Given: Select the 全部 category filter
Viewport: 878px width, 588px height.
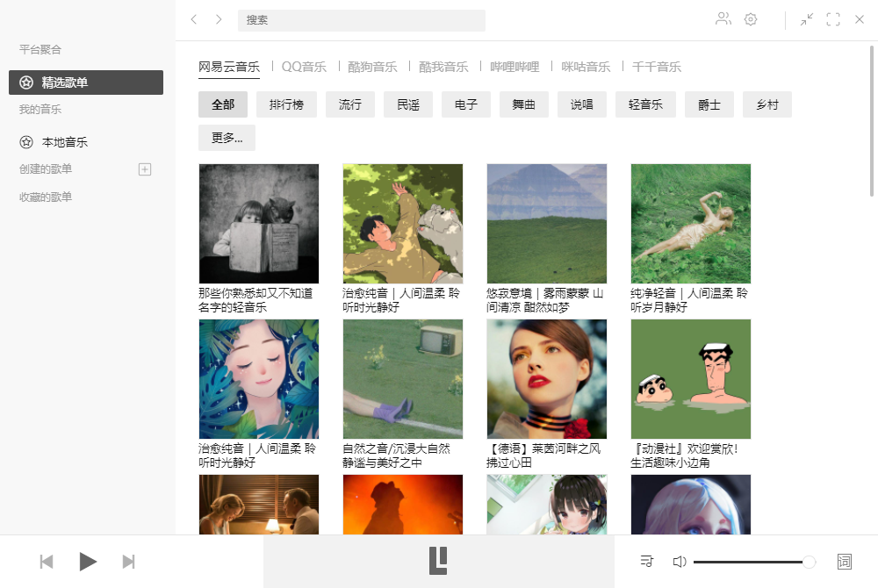Looking at the screenshot, I should 223,104.
